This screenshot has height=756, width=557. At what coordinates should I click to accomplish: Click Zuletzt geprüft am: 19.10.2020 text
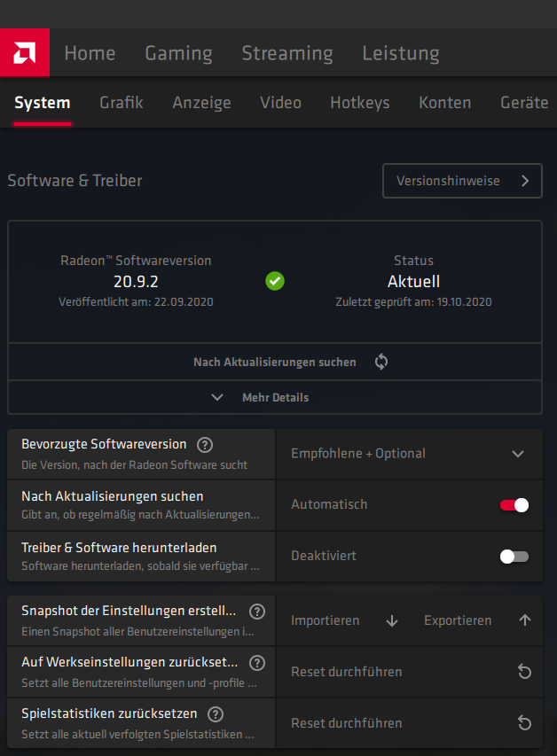pyautogui.click(x=413, y=302)
